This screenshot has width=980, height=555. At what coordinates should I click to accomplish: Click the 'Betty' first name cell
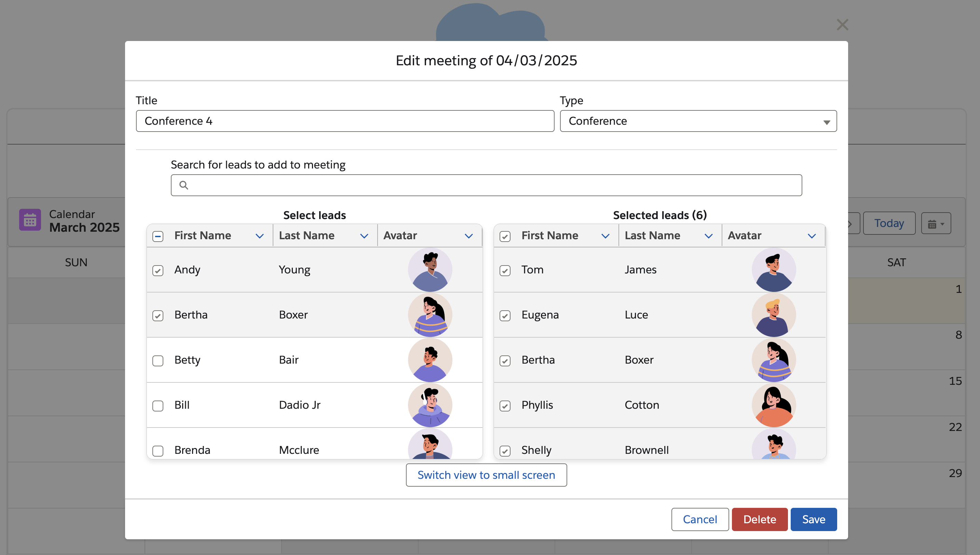187,360
